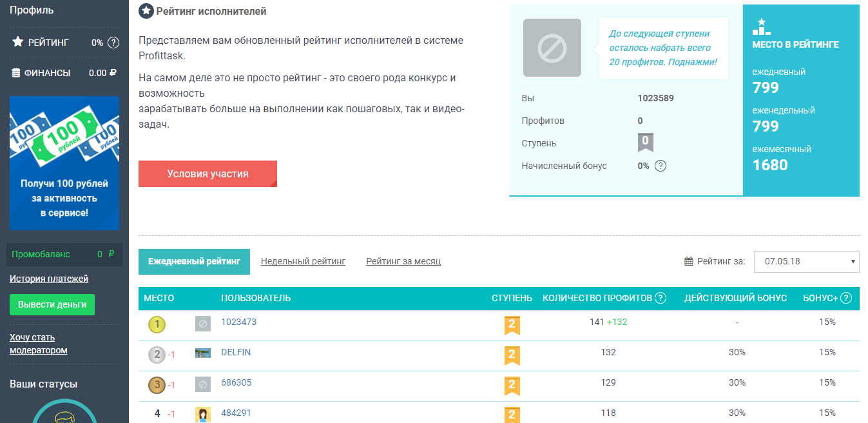The height and width of the screenshot is (423, 868).
Task: Click the Получи 100 рублей promo banner
Action: click(64, 163)
